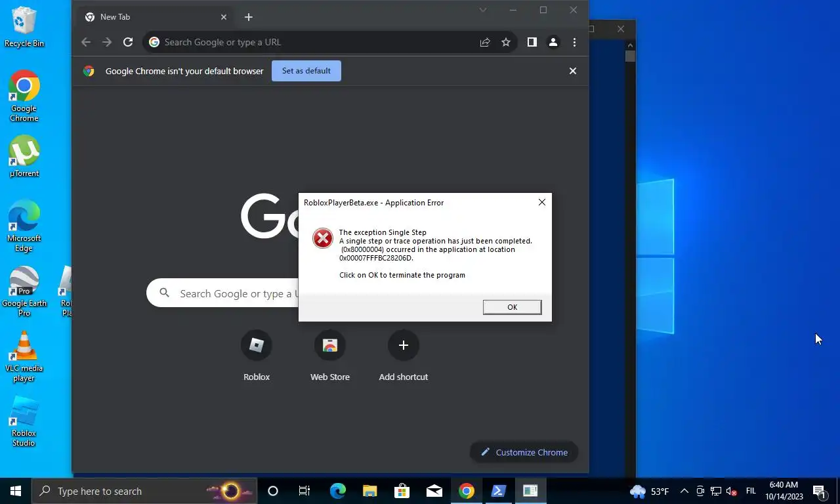Click the muted volume tray icon
Viewport: 840px width, 504px height.
(732, 491)
